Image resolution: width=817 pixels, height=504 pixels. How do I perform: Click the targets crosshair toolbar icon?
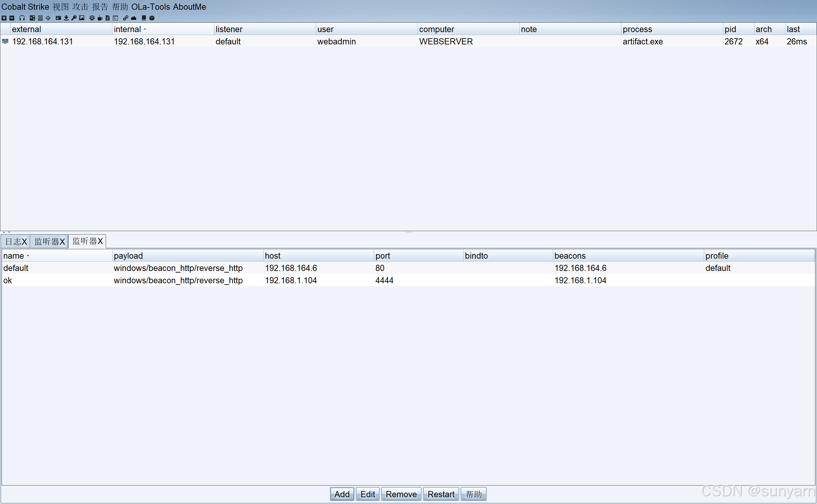[x=48, y=18]
